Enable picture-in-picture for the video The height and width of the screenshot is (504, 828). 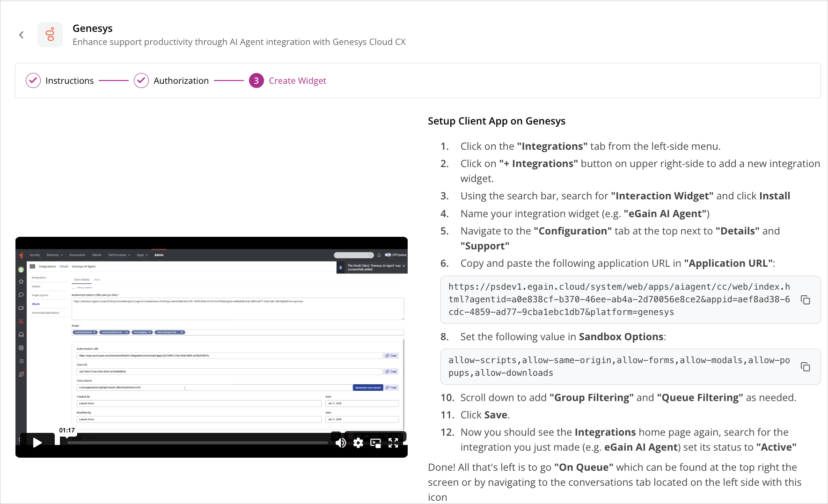coord(375,443)
